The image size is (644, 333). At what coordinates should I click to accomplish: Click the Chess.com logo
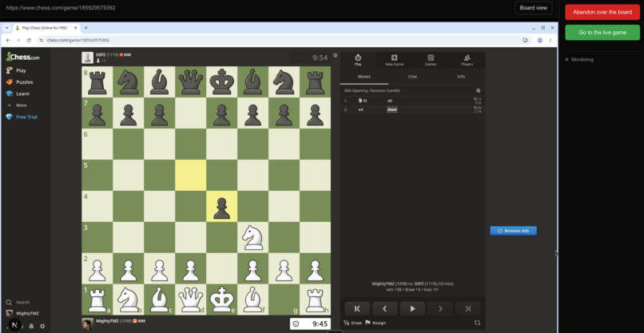click(23, 57)
